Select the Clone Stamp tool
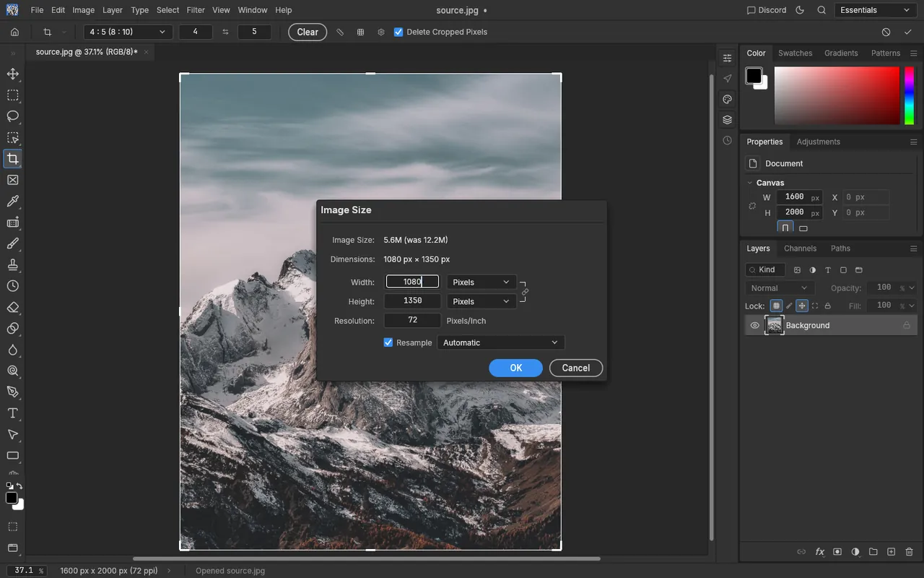This screenshot has height=578, width=924. click(x=12, y=264)
